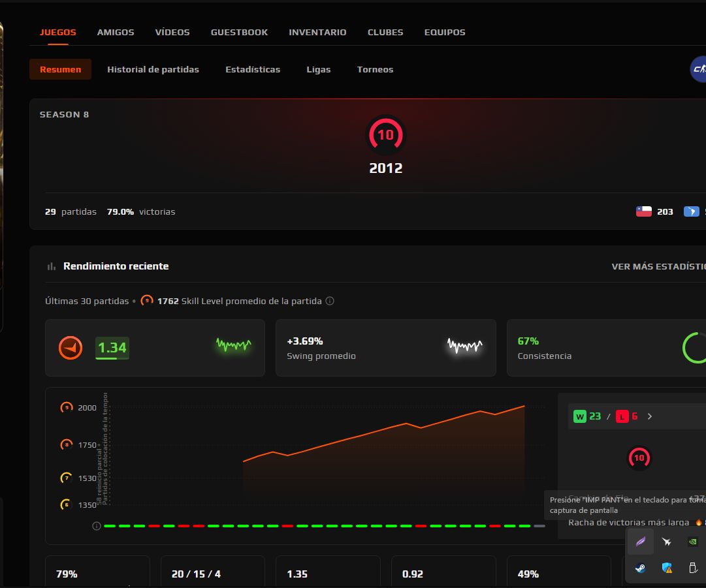Click the red L losses badge

pos(622,416)
